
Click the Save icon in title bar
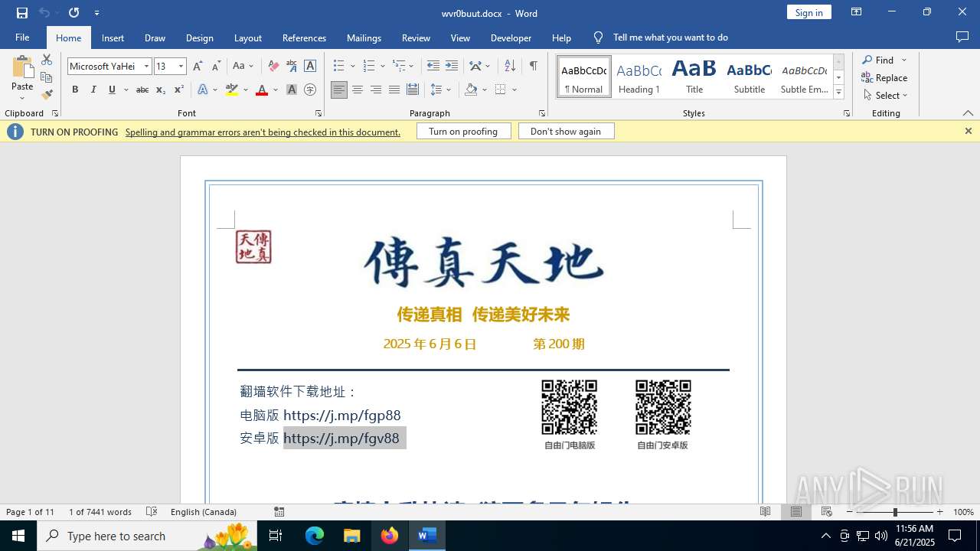pyautogui.click(x=22, y=13)
